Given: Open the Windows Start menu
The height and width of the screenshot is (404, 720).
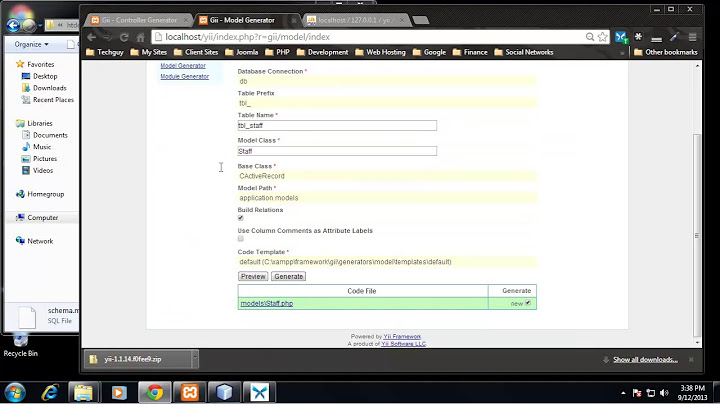Looking at the screenshot, I should pos(15,393).
